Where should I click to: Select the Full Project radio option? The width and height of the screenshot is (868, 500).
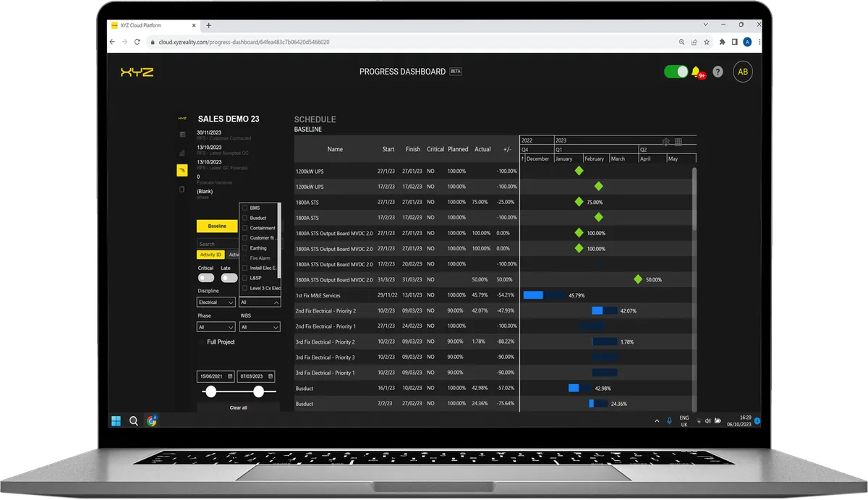tap(202, 342)
